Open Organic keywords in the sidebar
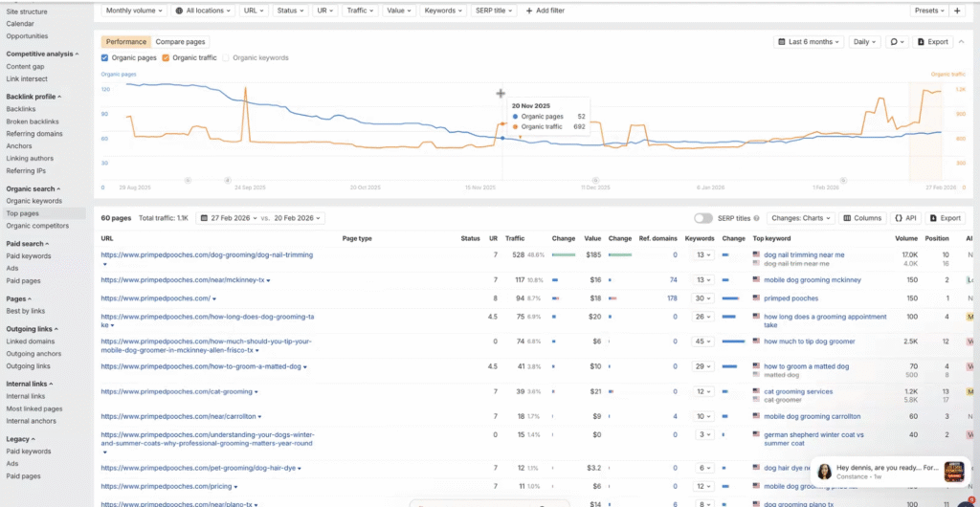 coord(33,201)
